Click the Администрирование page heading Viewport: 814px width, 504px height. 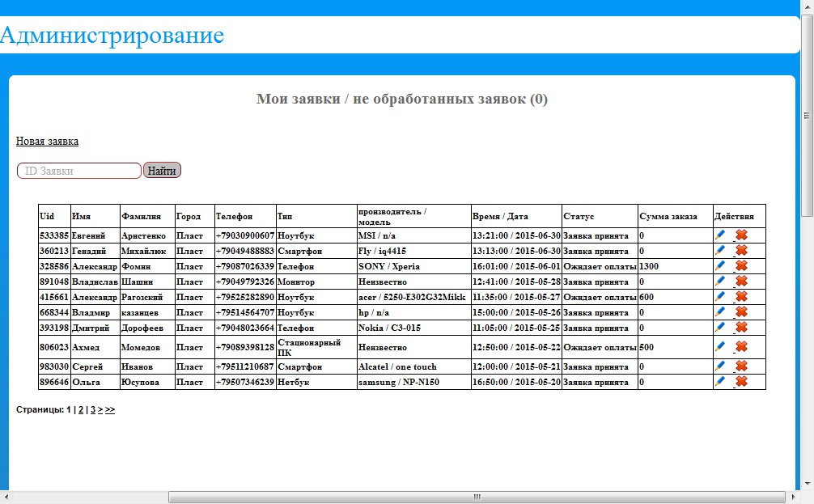(112, 35)
